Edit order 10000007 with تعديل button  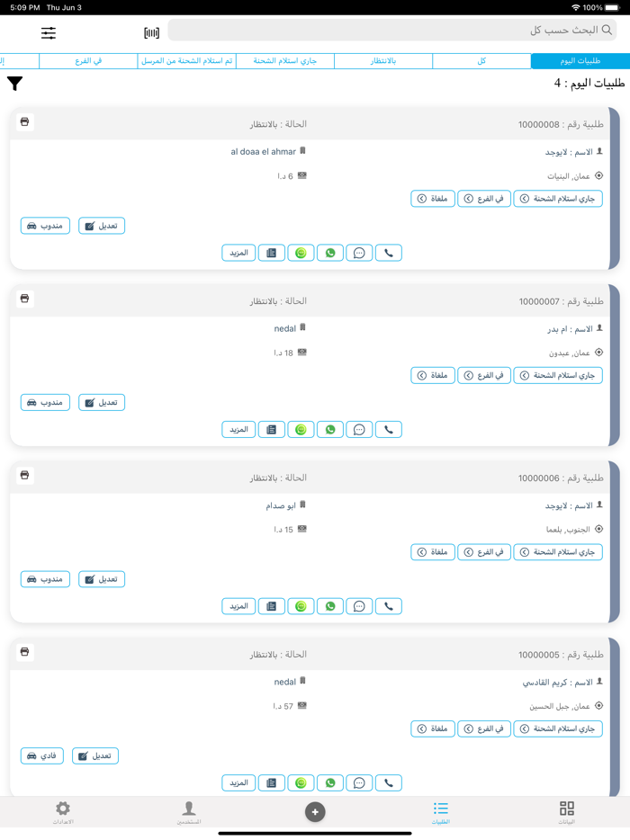point(102,403)
